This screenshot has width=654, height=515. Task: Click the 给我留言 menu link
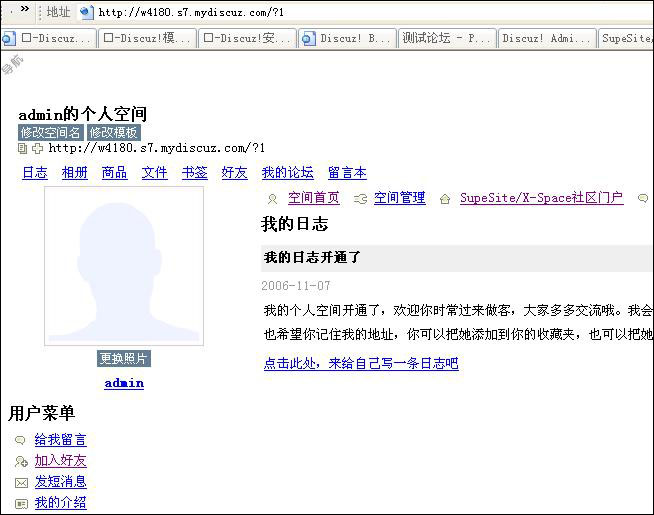[60, 440]
